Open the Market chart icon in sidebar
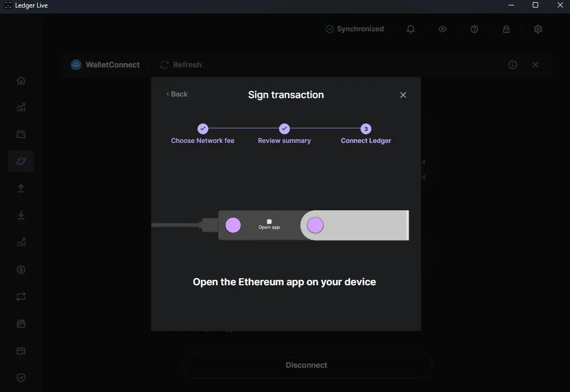 click(x=21, y=107)
